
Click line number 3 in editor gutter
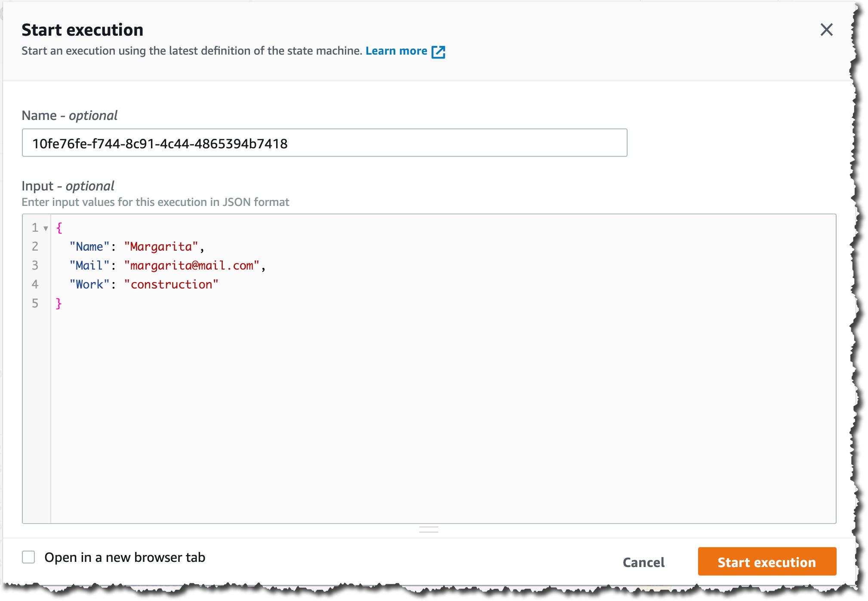click(35, 265)
